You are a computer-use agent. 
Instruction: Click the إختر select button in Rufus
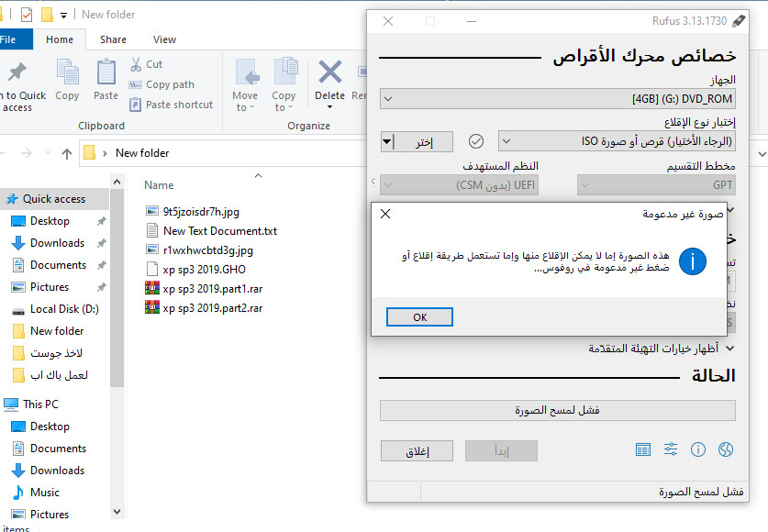pos(424,142)
